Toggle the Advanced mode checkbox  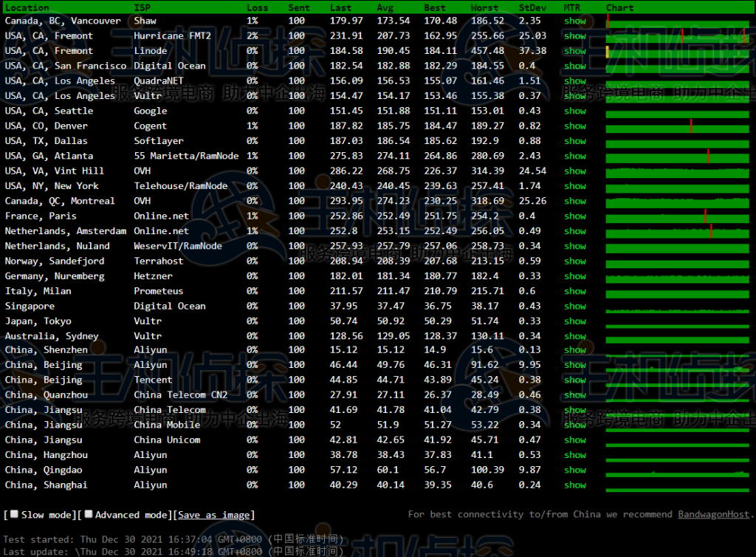click(x=88, y=514)
